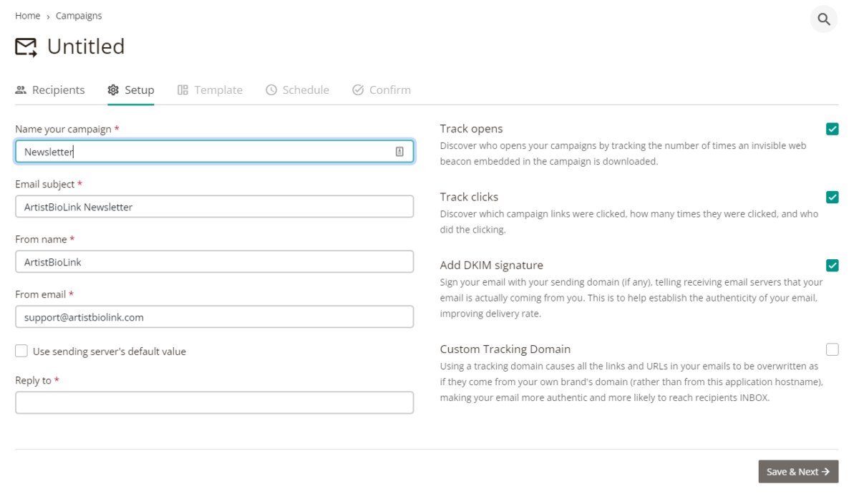Click the Custom Tracking Domain heading

(x=505, y=349)
